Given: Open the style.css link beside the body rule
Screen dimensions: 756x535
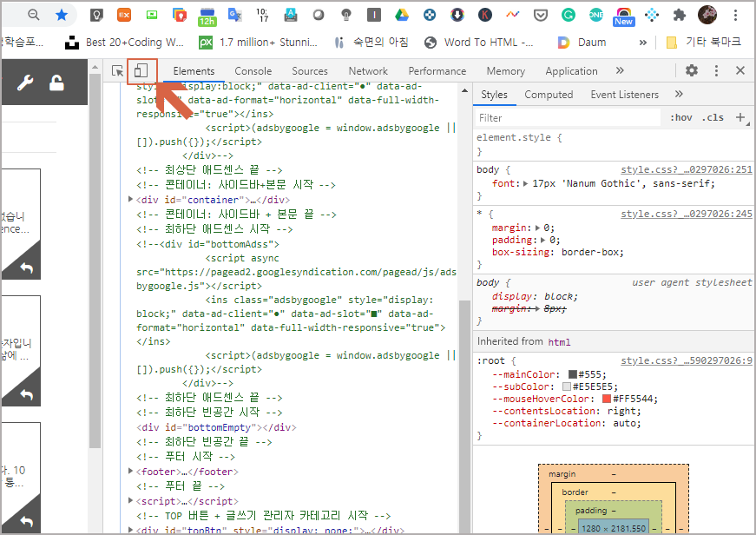Looking at the screenshot, I should (686, 169).
